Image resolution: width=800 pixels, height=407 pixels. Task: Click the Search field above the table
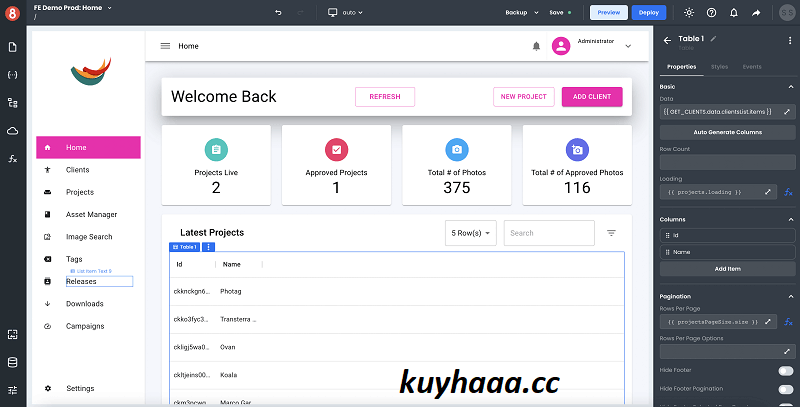(x=549, y=233)
